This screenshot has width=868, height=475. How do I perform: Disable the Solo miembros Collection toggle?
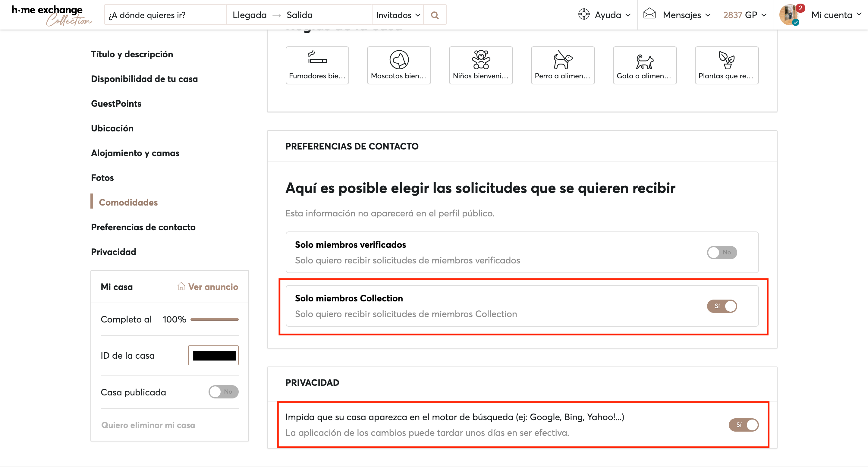click(722, 306)
